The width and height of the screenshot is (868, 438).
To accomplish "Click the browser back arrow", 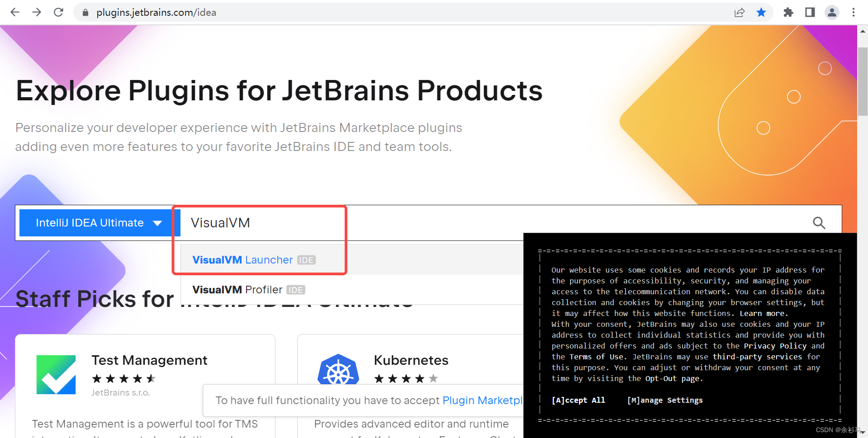I will click(15, 12).
